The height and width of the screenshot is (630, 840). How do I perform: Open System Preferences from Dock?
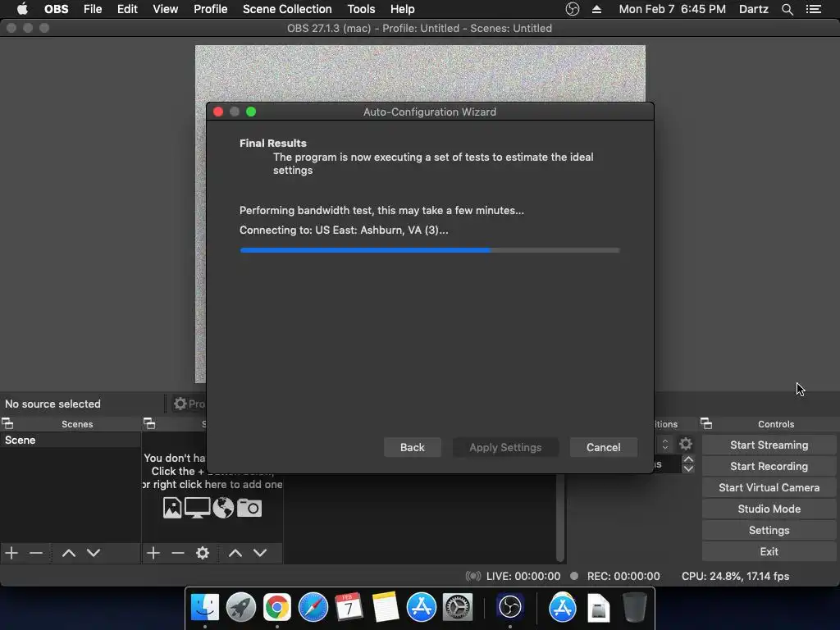point(458,608)
